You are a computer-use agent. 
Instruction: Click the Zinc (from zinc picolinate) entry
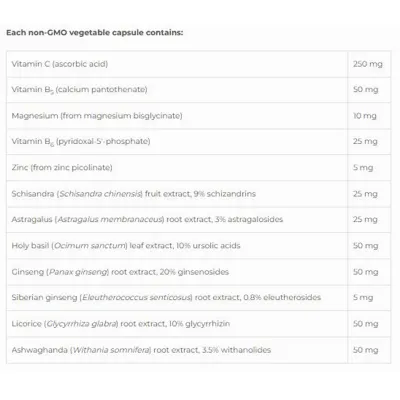tap(62, 167)
